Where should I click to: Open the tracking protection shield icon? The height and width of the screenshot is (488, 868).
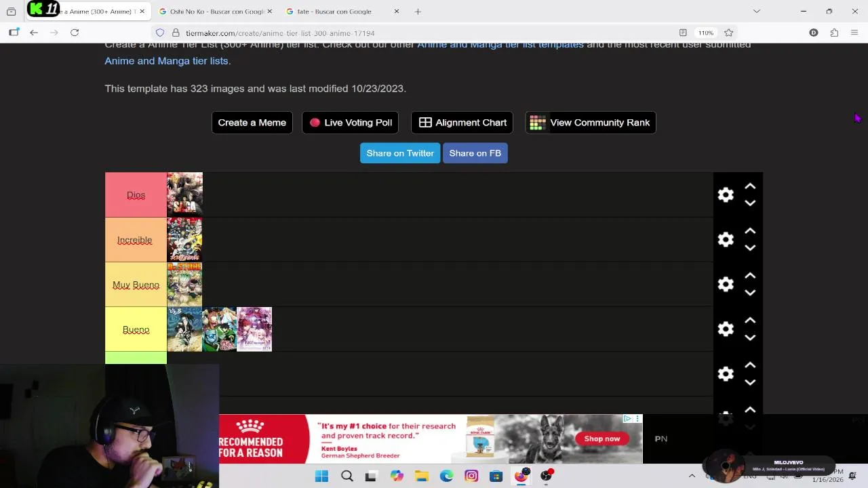click(160, 33)
